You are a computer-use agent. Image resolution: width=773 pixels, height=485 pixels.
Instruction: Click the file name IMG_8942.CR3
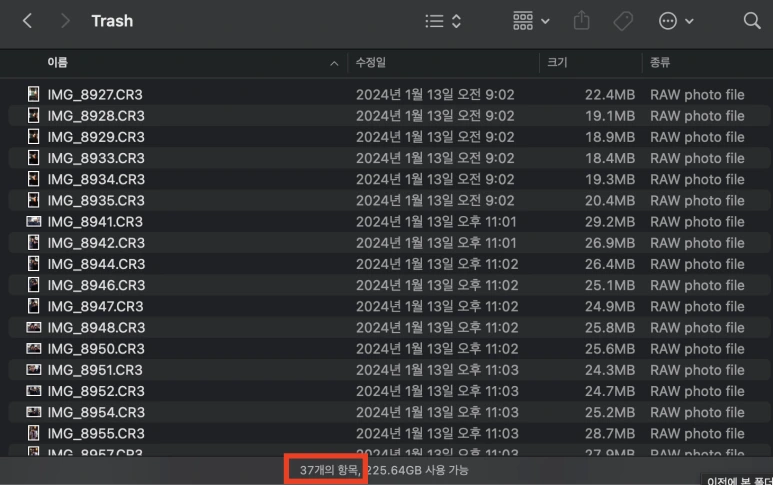[x=96, y=243]
